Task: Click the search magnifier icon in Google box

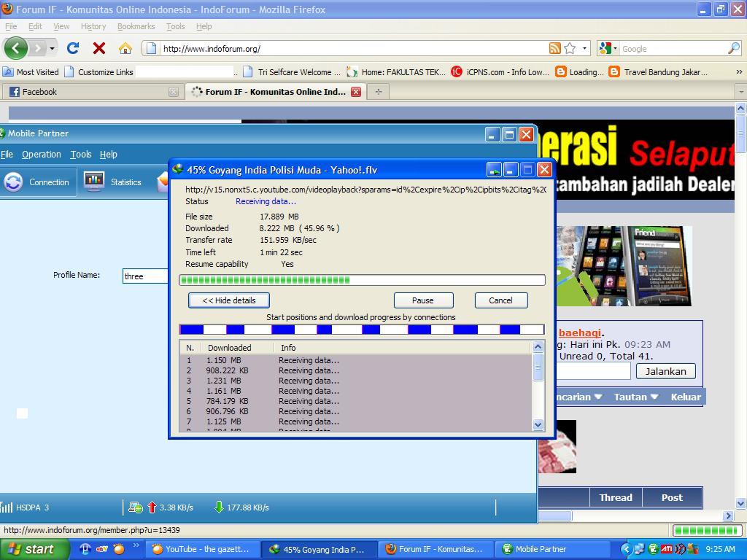Action: (734, 48)
